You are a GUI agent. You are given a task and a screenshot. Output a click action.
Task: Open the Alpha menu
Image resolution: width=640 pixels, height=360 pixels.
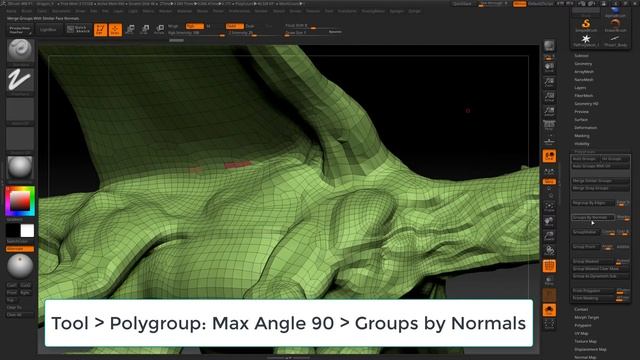tap(11, 11)
